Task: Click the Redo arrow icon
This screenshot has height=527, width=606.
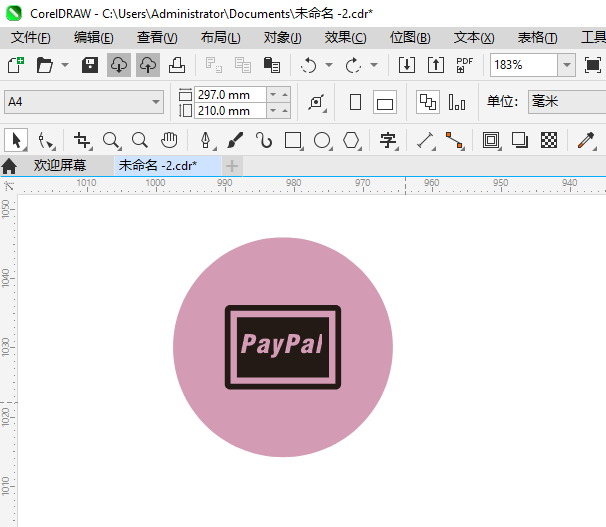Action: tap(353, 65)
